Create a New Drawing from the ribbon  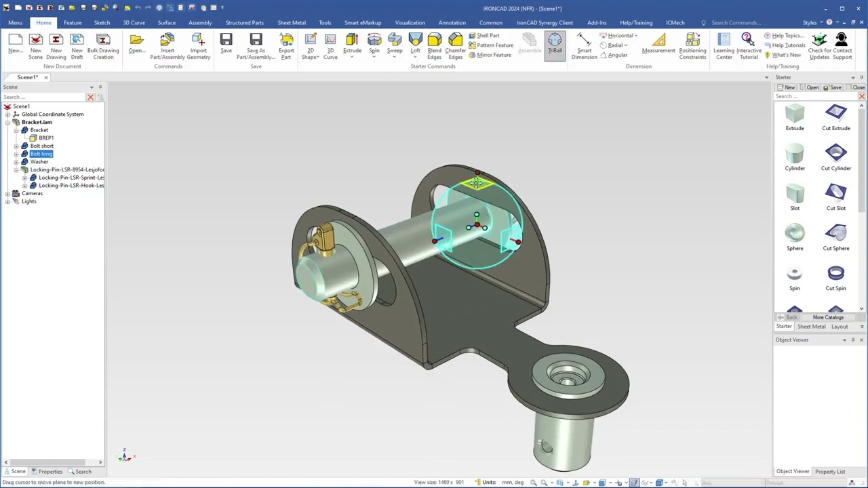pos(56,46)
